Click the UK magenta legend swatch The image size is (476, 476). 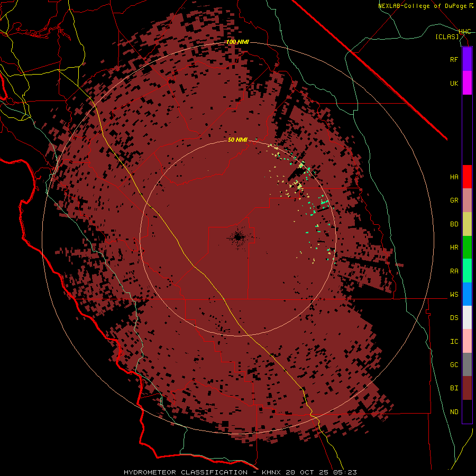467,83
